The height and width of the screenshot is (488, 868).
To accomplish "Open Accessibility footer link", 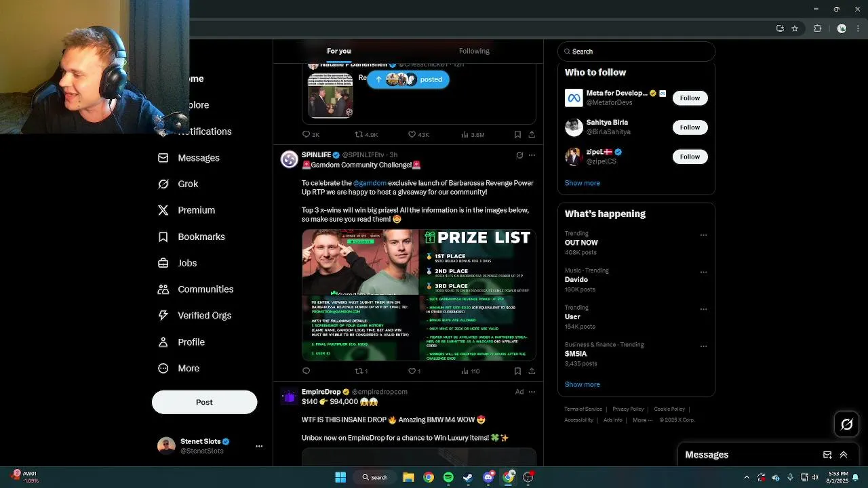I will coord(578,420).
